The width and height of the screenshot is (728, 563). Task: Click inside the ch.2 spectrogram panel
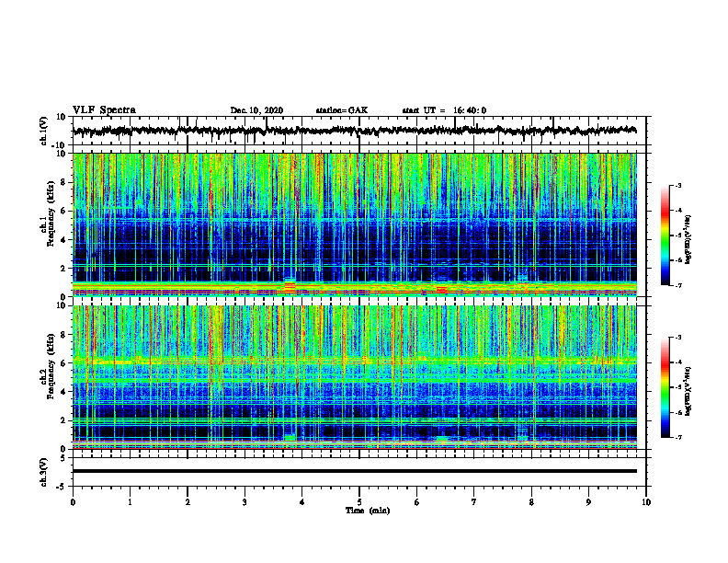click(x=354, y=377)
